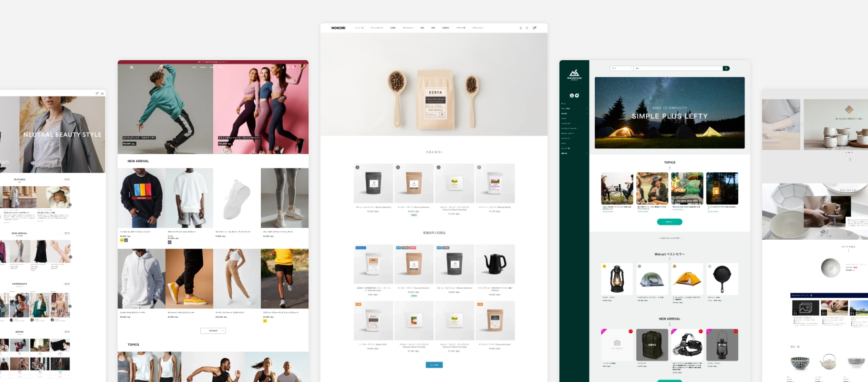Type in the Mountain Arrow search field
This screenshot has height=382, width=868.
677,68
